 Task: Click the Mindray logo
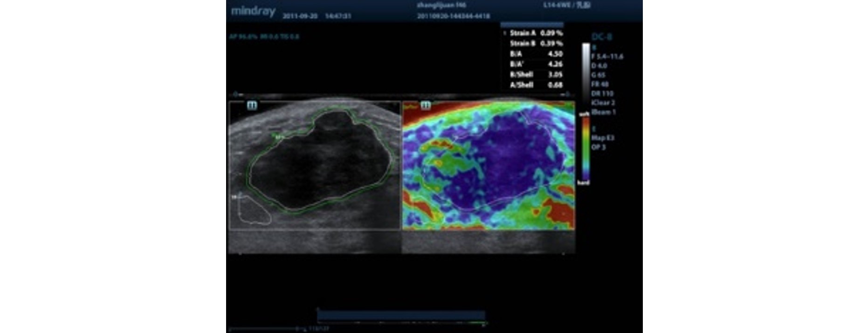253,11
